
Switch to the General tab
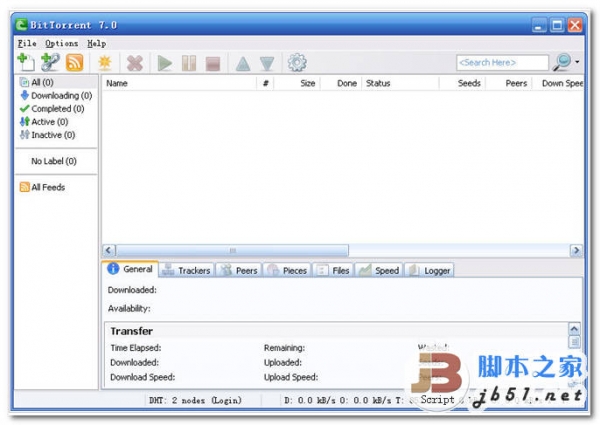(130, 269)
